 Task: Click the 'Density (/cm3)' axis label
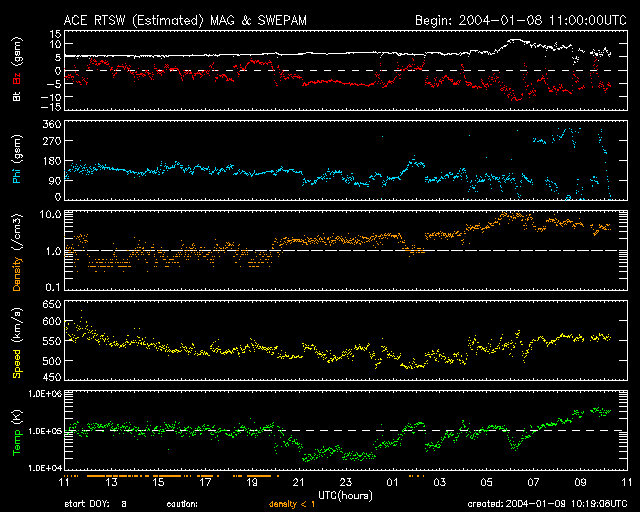[x=17, y=252]
